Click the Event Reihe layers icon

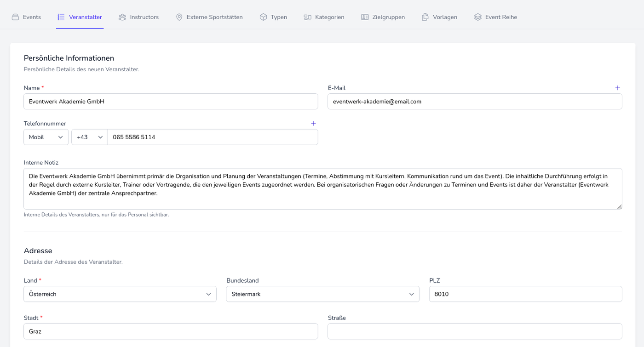click(478, 17)
